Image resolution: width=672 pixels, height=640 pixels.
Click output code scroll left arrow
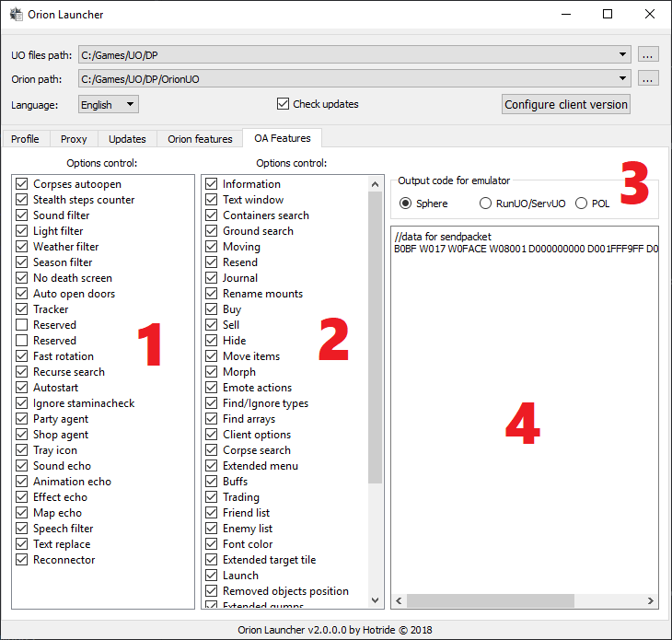(399, 600)
